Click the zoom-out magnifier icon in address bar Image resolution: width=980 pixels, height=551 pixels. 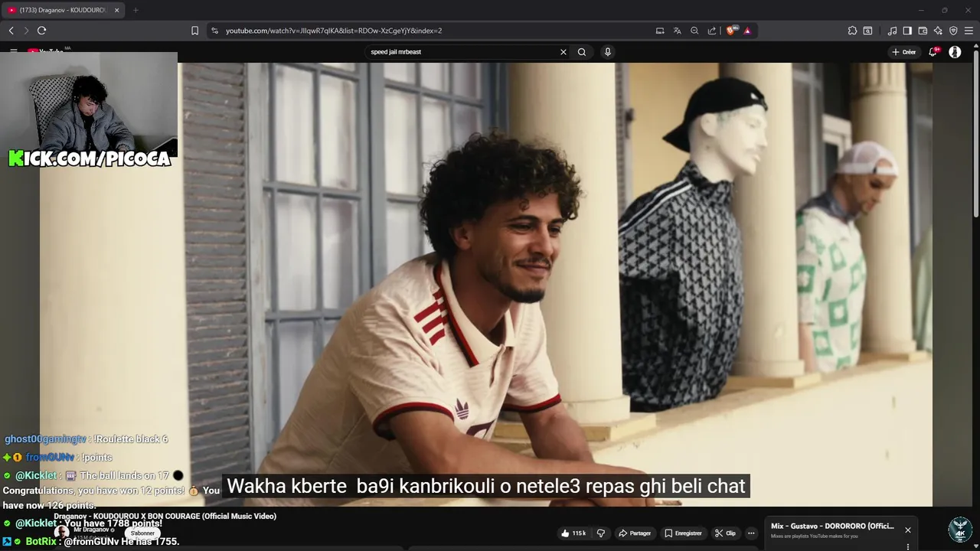[x=694, y=31]
